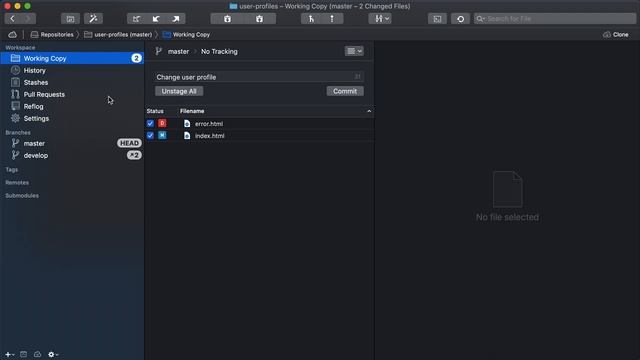640x360 pixels.
Task: Click the Unstage All button
Action: pos(179,91)
